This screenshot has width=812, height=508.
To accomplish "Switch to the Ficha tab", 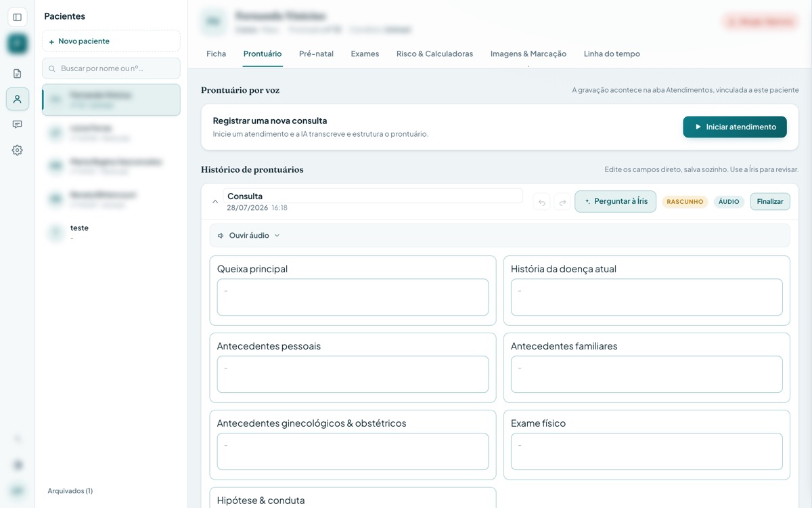I will [217, 54].
